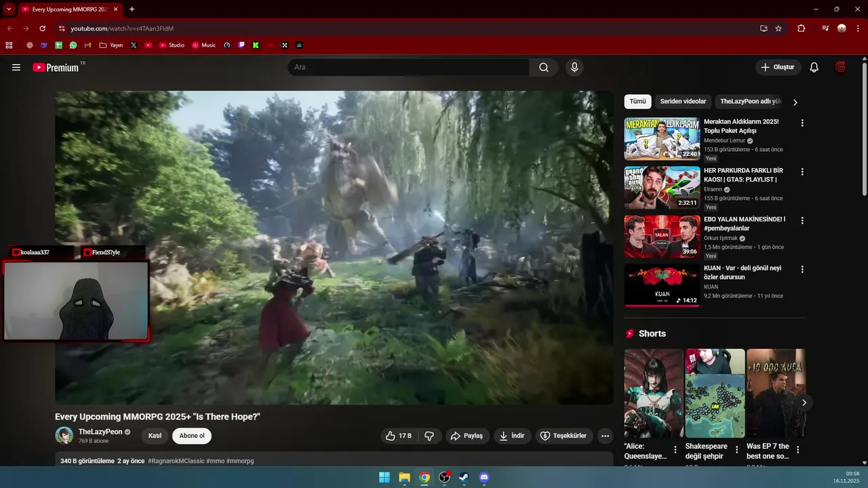Open options for Alice: Queenslayer short
Viewport: 868px width, 488px height.
(x=675, y=450)
